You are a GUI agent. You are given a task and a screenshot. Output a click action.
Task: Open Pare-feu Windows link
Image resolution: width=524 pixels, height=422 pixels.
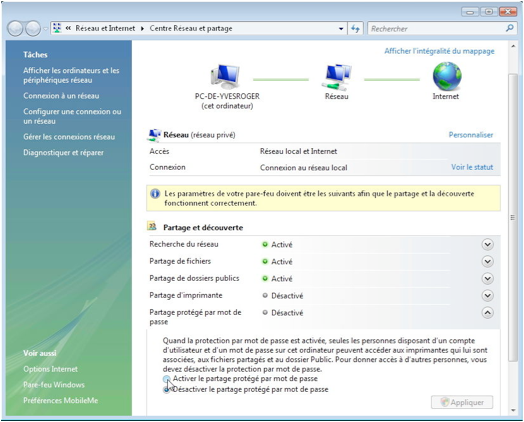[x=54, y=385]
